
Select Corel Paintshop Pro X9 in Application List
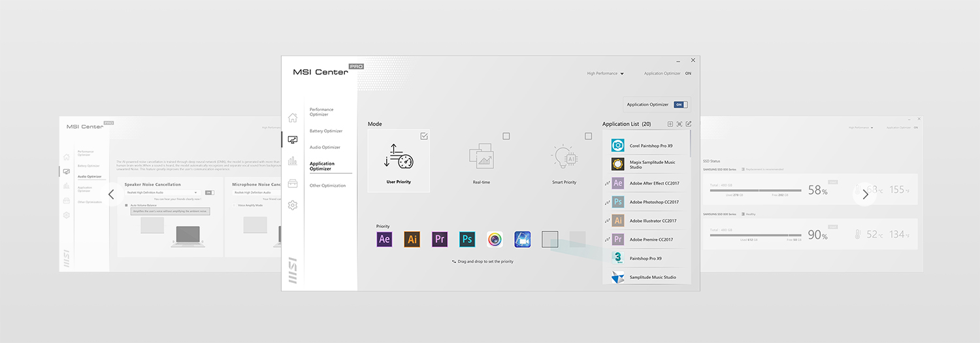click(x=645, y=146)
